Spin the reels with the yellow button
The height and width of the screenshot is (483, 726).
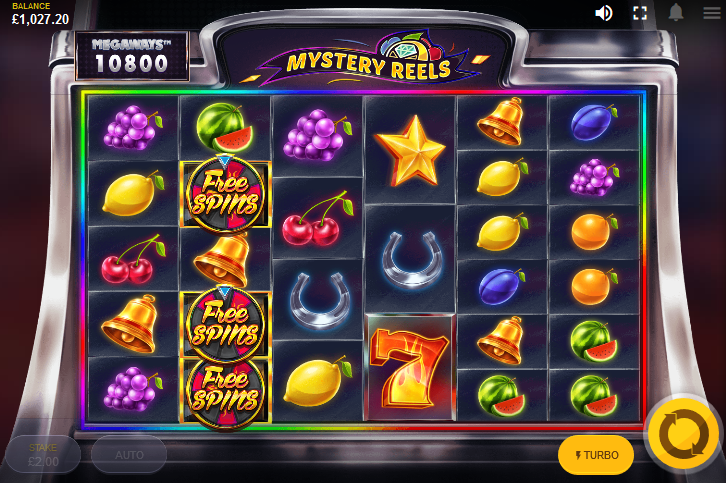click(x=684, y=434)
